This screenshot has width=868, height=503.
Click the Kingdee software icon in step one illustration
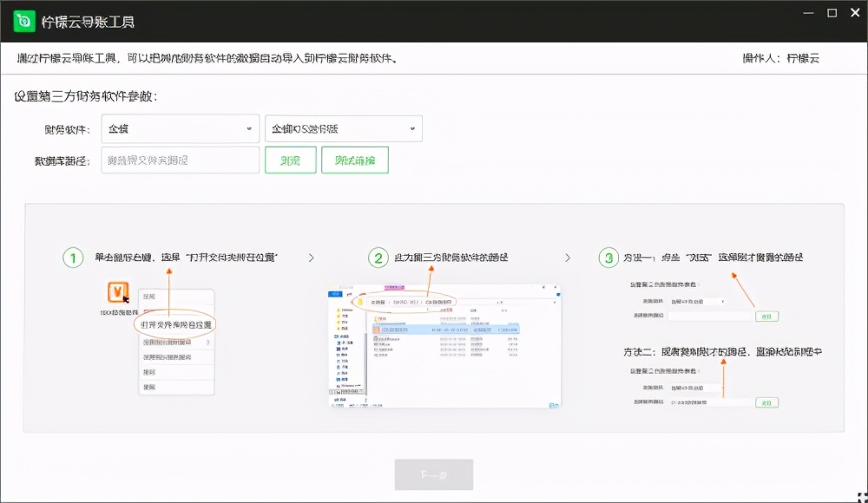pyautogui.click(x=116, y=292)
